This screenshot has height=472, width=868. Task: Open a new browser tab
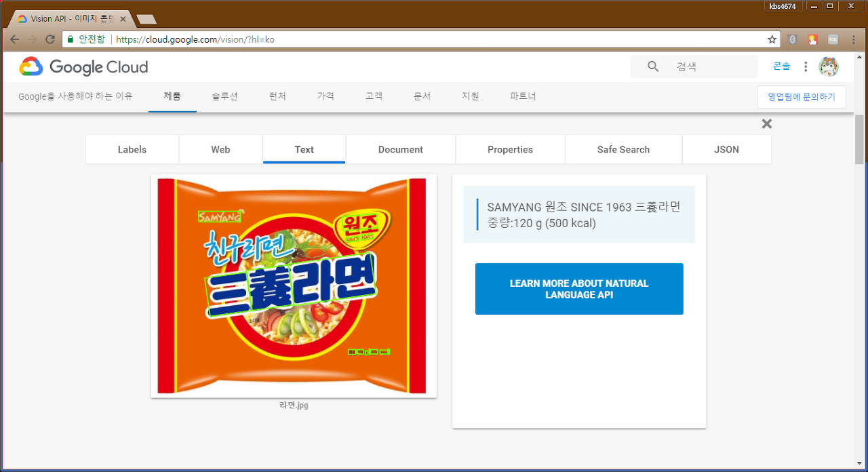point(146,19)
